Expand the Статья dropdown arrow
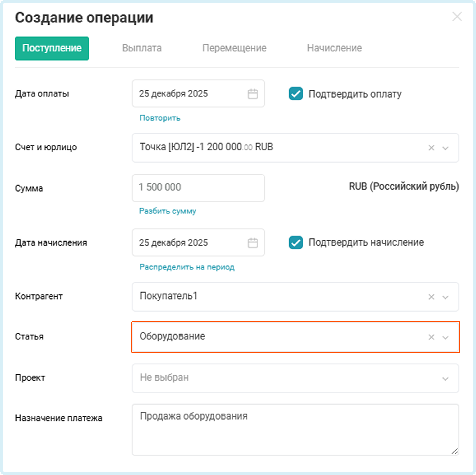Screen dimensions: 476x475 (445, 337)
